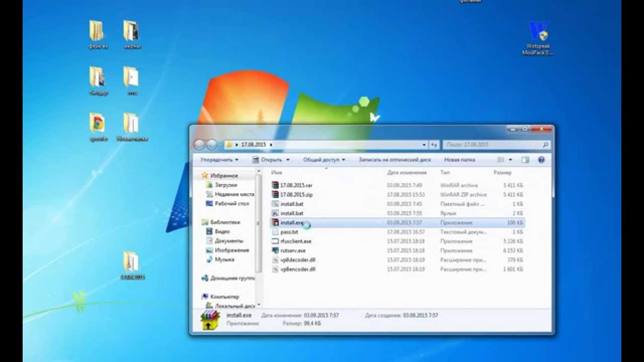Click the 17.08.2015 breadcrumb segment
The width and height of the screenshot is (644, 362).
tap(254, 145)
